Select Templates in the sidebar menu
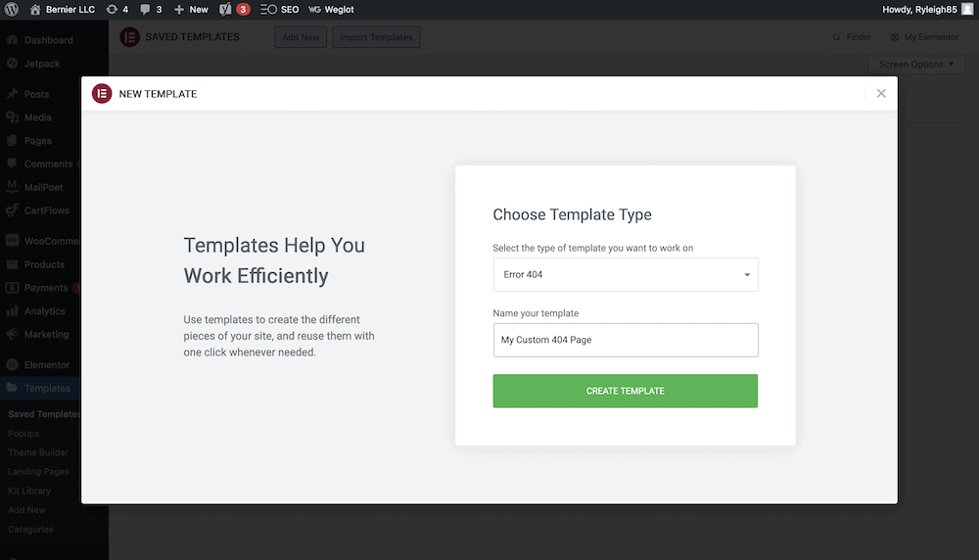Viewport: 979px width, 560px height. tap(46, 388)
